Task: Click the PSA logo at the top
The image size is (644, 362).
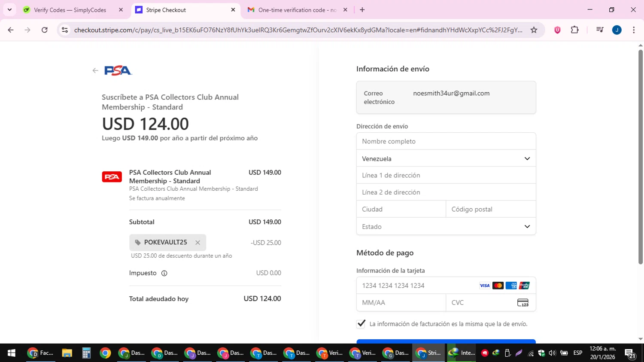Action: [118, 70]
